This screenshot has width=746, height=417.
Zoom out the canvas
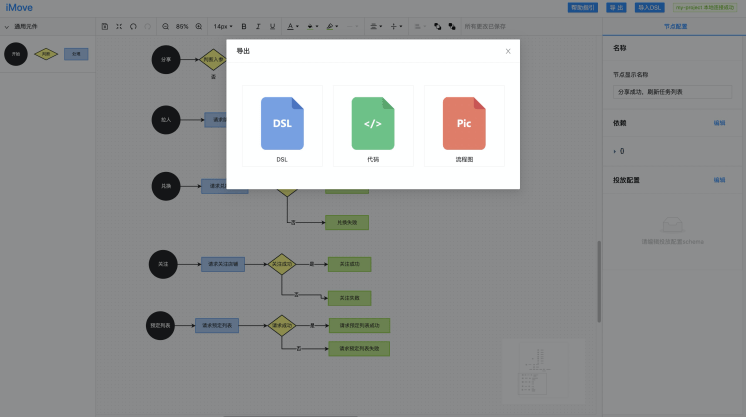coord(165,27)
